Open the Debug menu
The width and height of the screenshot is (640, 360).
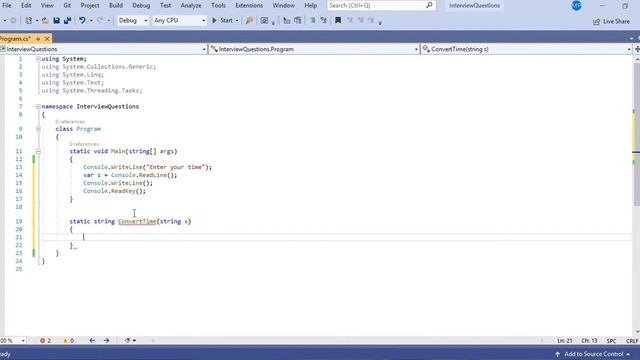point(141,5)
